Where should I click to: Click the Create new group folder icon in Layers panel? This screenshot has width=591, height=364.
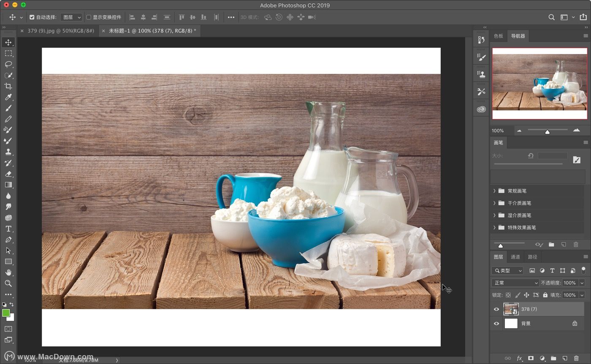pyautogui.click(x=553, y=358)
